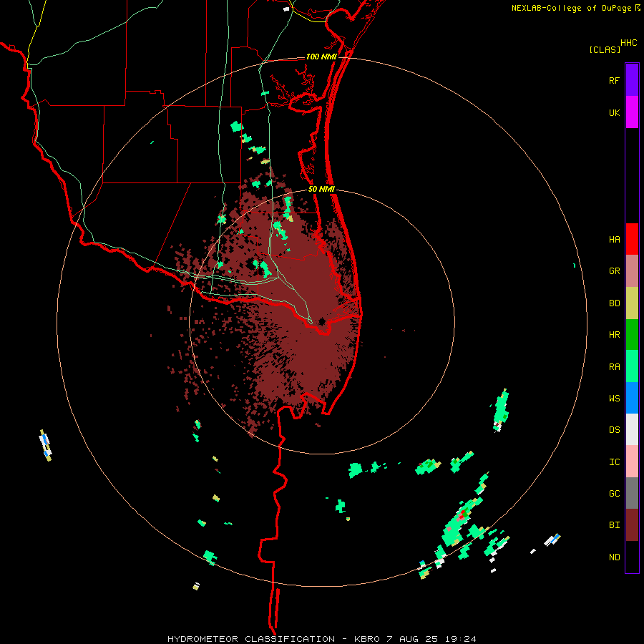
Task: Click the WS blue legend swatch
Action: [x=632, y=398]
